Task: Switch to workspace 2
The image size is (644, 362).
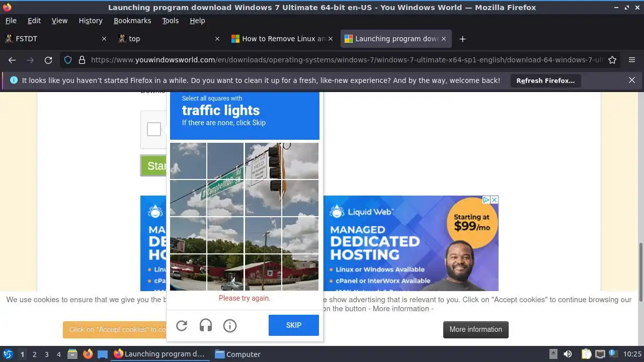Action: click(34, 354)
